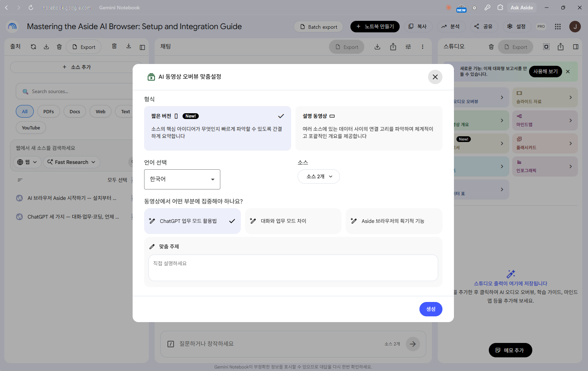588x371 pixels.
Task: Open the 분석 analytics button
Action: point(451,27)
